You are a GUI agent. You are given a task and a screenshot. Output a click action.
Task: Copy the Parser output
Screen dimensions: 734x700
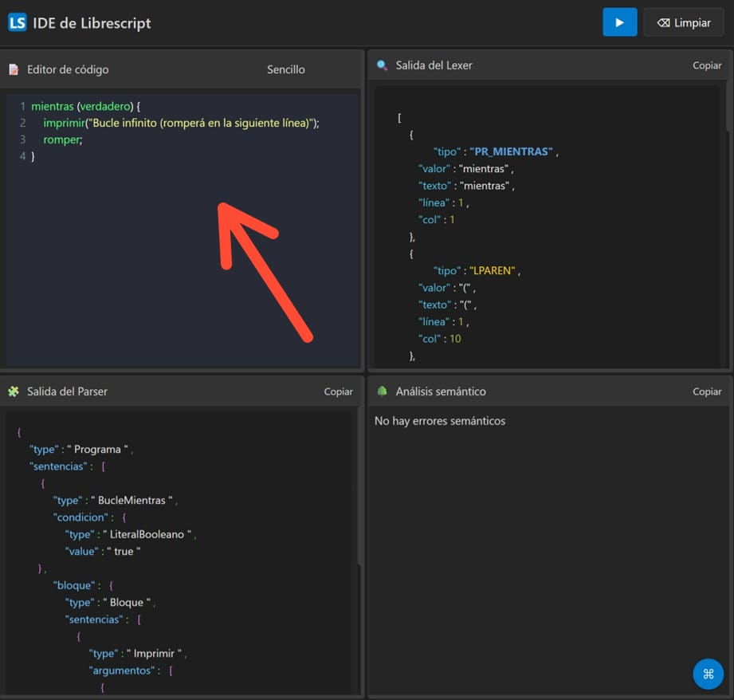(x=339, y=391)
